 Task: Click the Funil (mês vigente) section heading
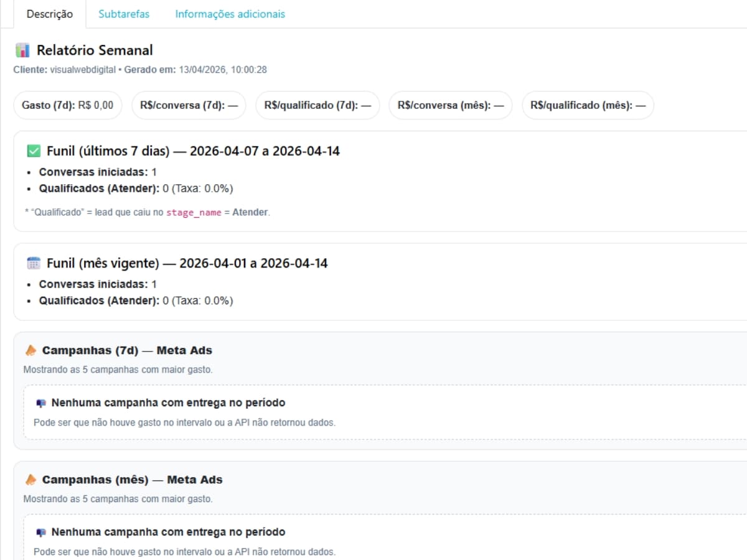(x=187, y=263)
